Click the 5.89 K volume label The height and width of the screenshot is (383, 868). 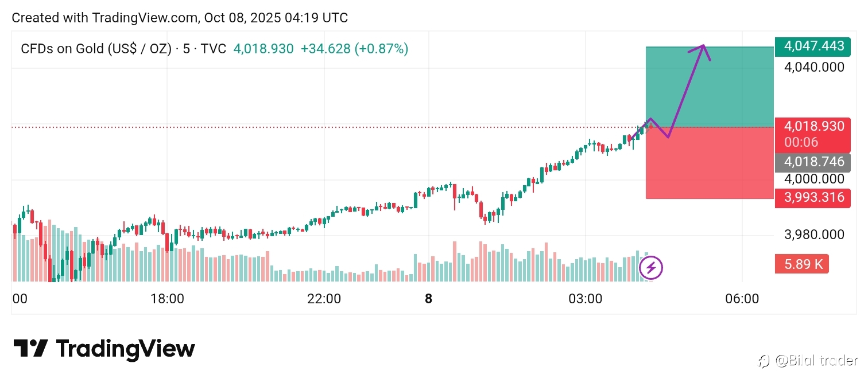[x=802, y=264]
